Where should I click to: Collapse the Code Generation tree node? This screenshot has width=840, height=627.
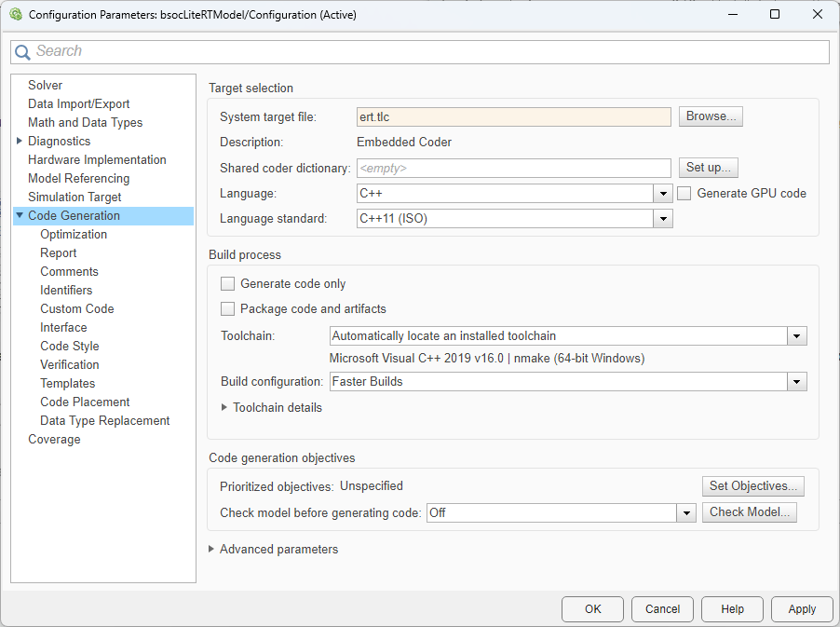tap(20, 216)
